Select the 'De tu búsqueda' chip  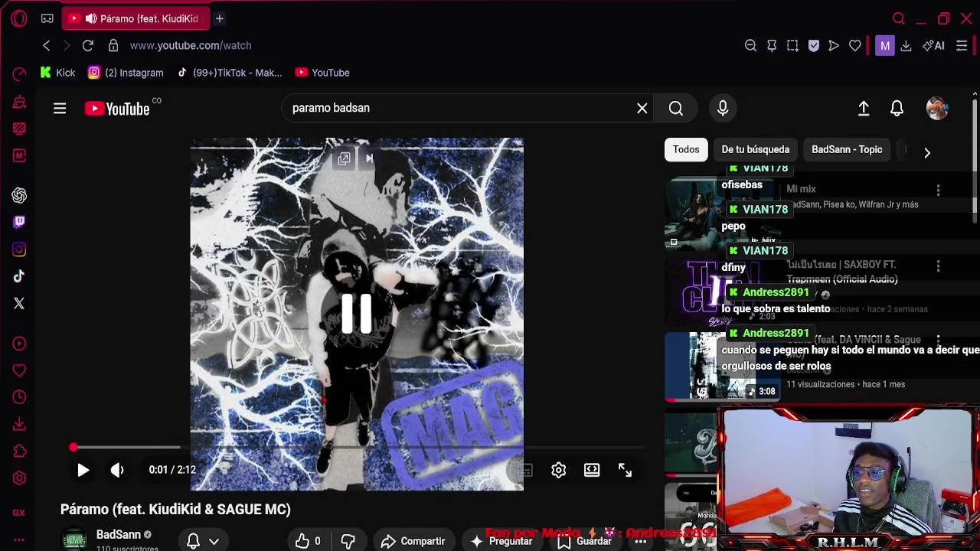(755, 149)
